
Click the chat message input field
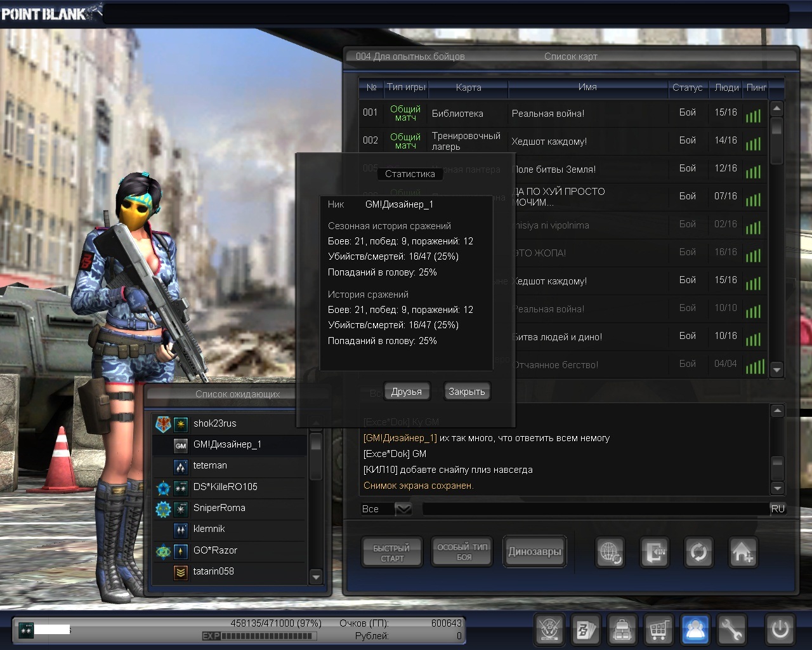point(596,508)
